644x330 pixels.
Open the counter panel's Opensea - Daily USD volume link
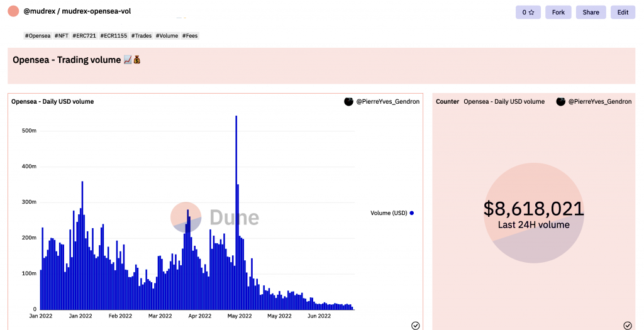click(504, 101)
